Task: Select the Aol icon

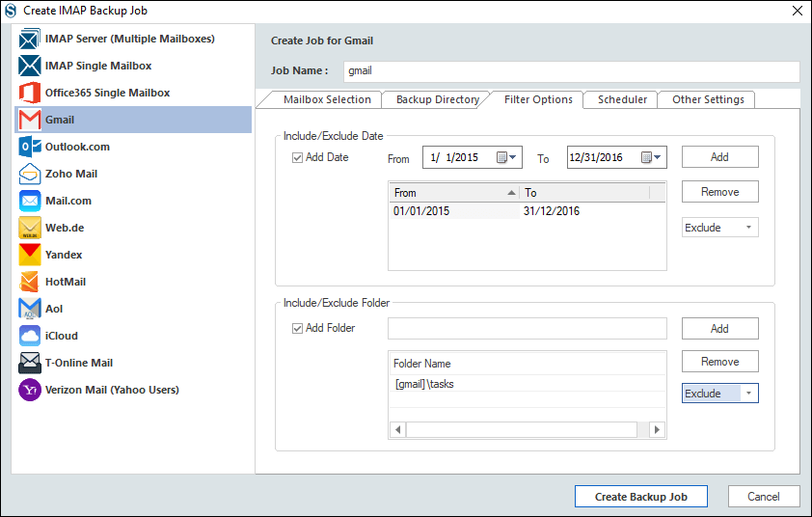Action: [30, 309]
